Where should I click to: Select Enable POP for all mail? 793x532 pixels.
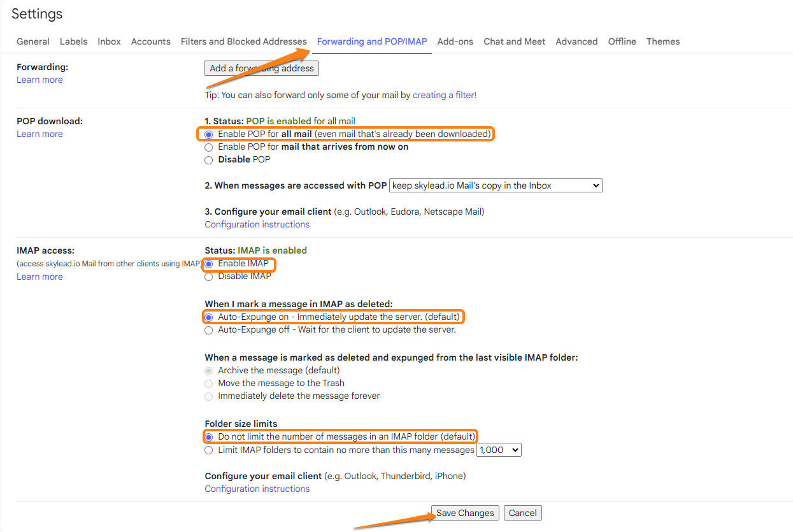(209, 134)
